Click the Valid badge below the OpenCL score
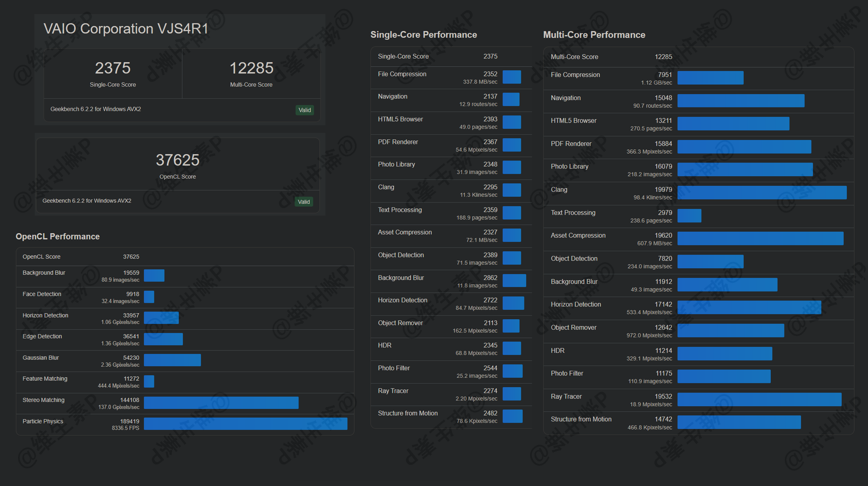868x486 pixels. [x=304, y=202]
